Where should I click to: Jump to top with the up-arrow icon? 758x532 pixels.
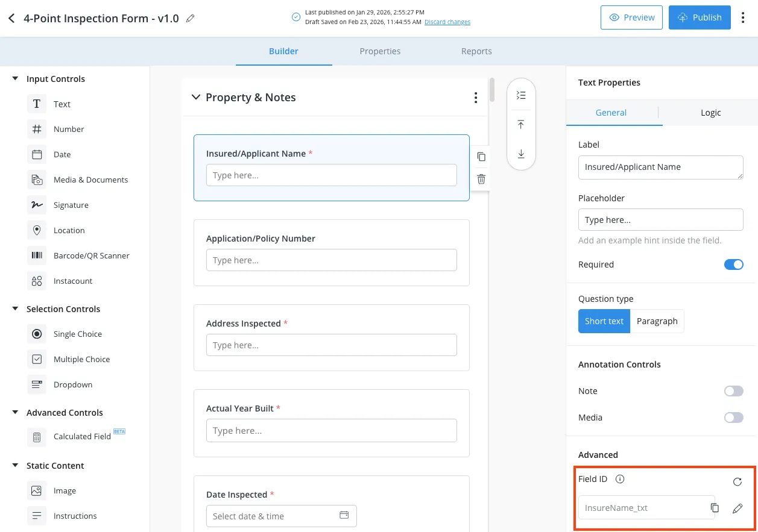pyautogui.click(x=522, y=125)
